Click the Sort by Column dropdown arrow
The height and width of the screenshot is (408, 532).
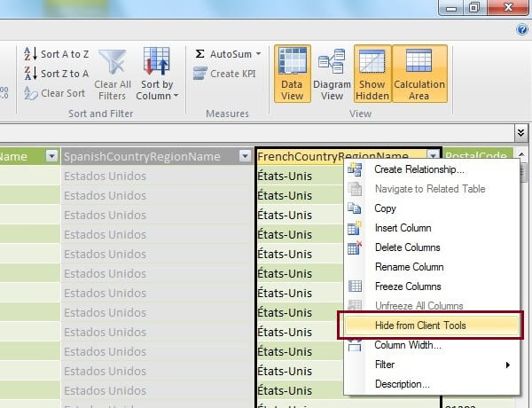point(176,96)
